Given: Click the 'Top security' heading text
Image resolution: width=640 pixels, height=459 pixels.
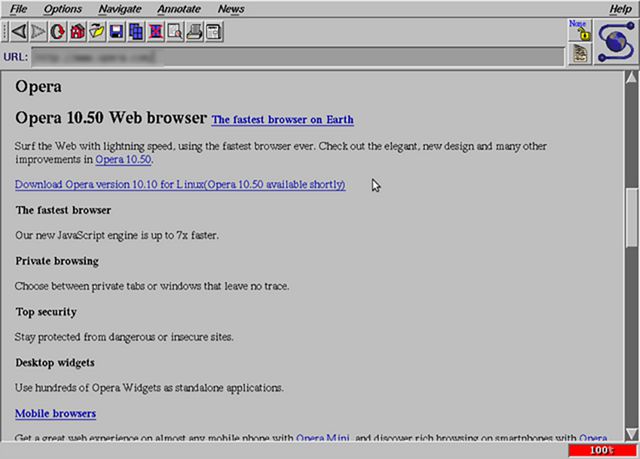Looking at the screenshot, I should (46, 312).
